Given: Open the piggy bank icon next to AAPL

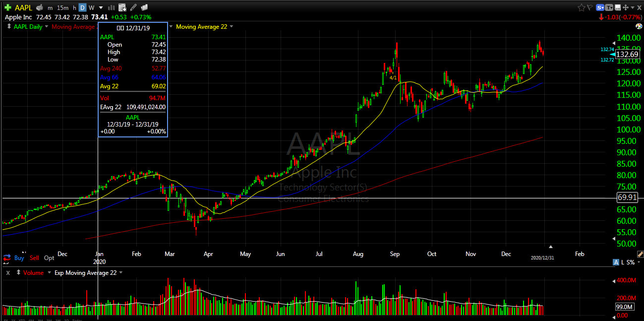Looking at the screenshot, I should point(40,7).
